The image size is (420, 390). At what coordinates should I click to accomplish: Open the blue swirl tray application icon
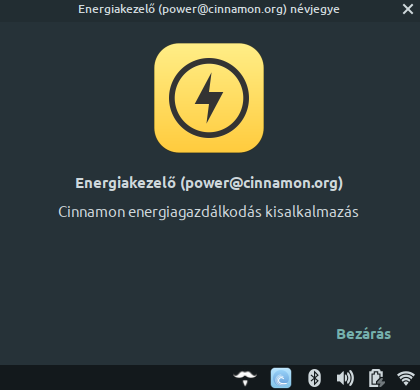coord(281,378)
